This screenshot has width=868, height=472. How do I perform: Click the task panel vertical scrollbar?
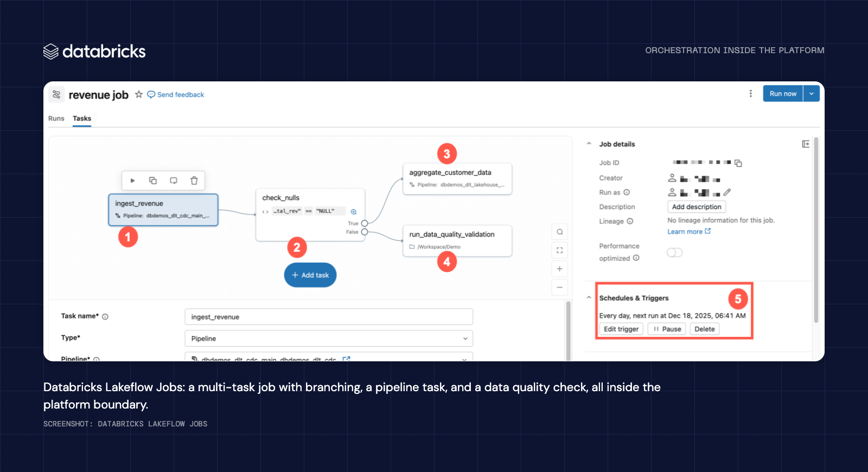tap(569, 331)
